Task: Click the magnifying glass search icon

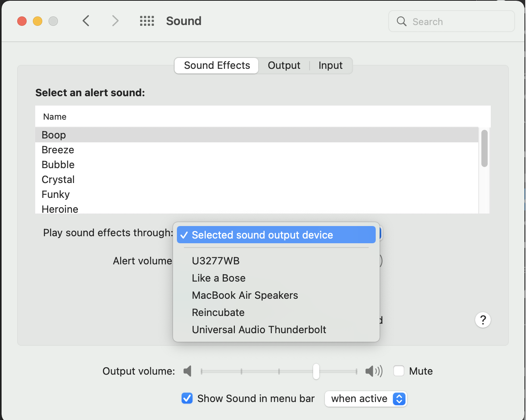Action: (x=402, y=21)
